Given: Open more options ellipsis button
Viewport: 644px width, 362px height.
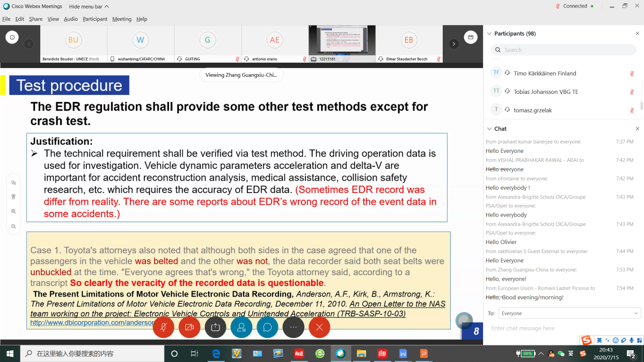Looking at the screenshot, I should point(294,327).
